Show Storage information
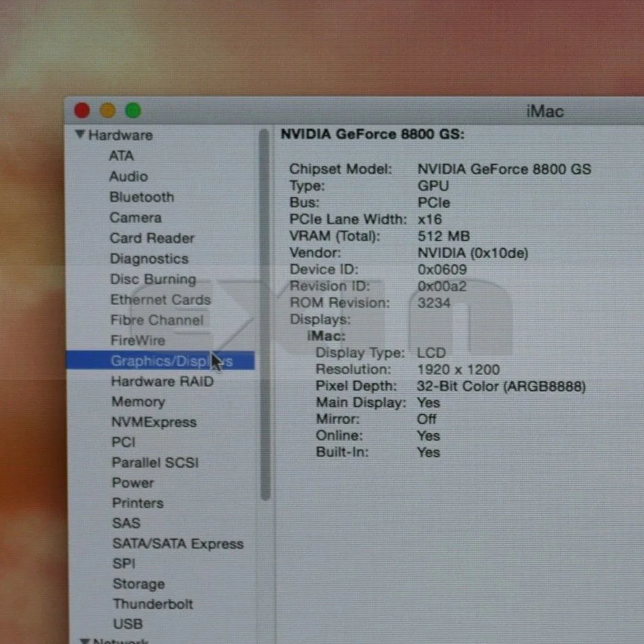The height and width of the screenshot is (644, 644). tap(139, 584)
